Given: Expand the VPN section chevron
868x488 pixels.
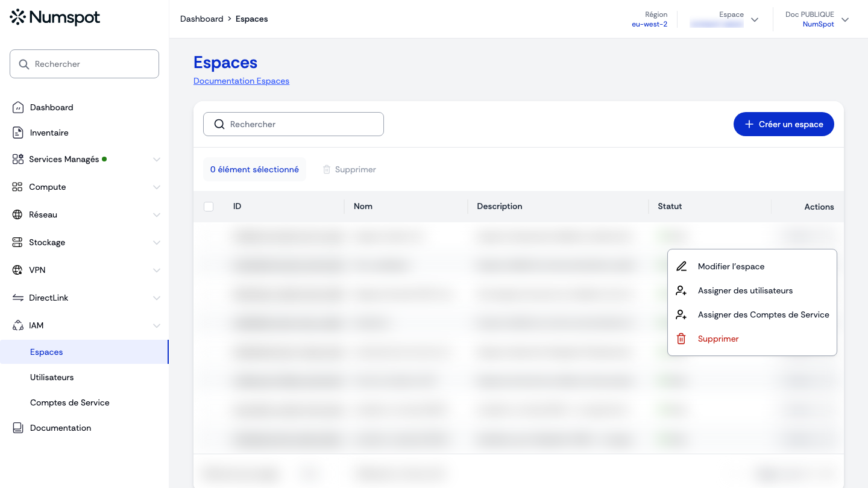Looking at the screenshot, I should point(157,271).
